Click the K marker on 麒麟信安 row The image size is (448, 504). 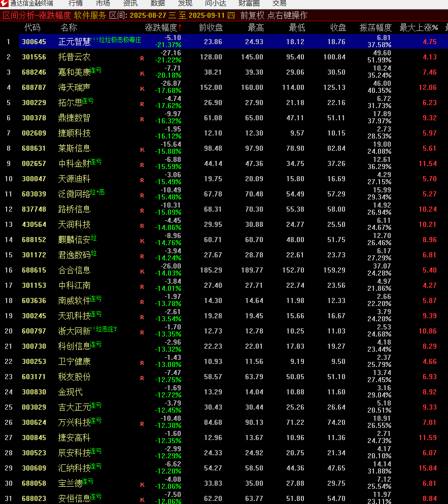(x=142, y=241)
